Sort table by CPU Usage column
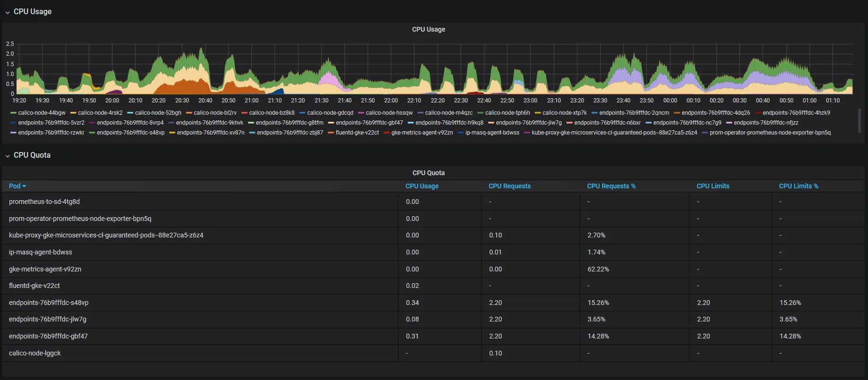This screenshot has width=868, height=380. pos(422,186)
